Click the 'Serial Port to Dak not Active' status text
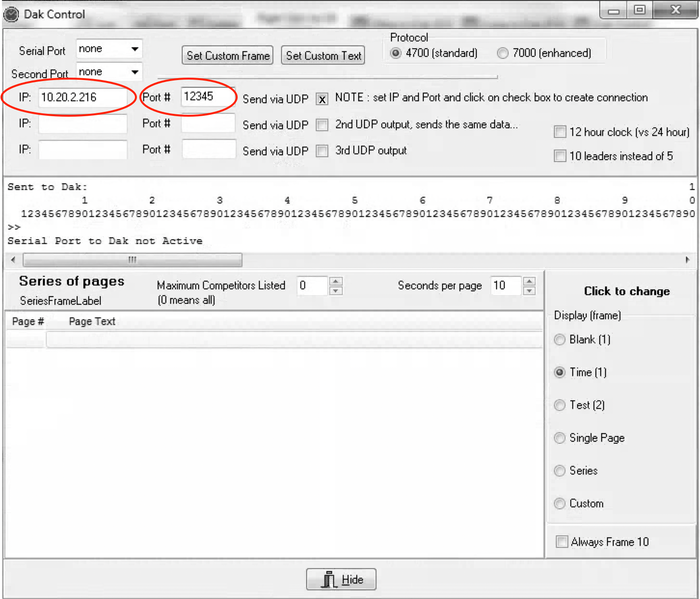This screenshot has height=599, width=700. point(105,241)
